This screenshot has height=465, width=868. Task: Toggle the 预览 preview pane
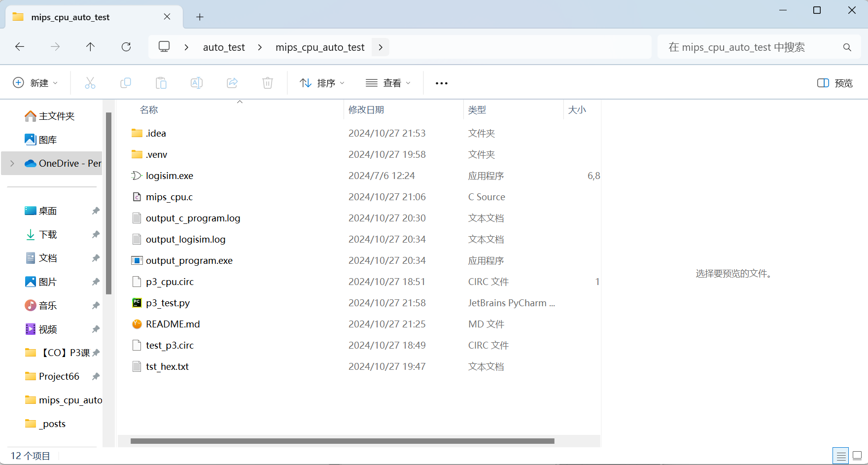834,82
